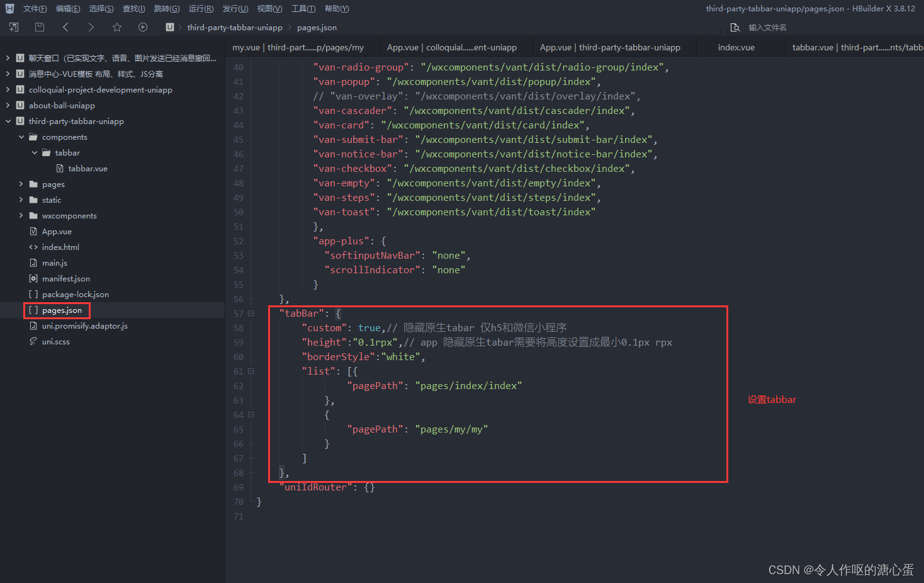924x583 pixels.
Task: Click the index.html file icon in tree
Action: click(33, 247)
